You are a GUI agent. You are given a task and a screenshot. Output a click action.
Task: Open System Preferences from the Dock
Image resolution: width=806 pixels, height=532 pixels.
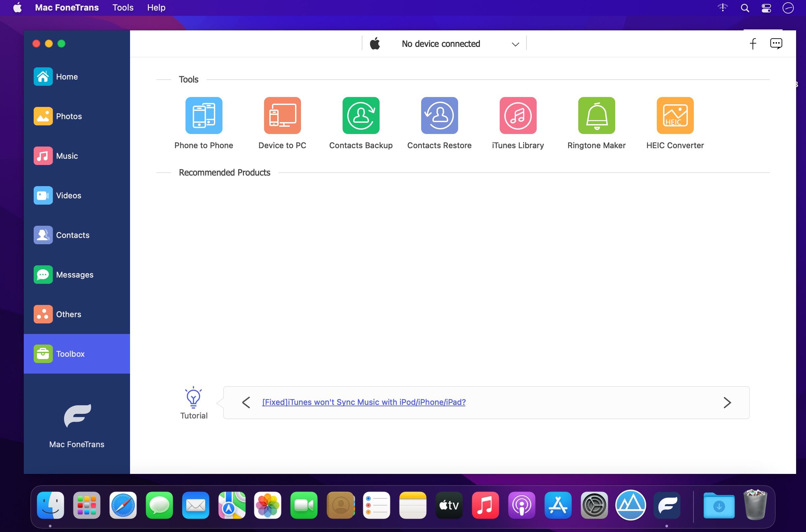594,505
